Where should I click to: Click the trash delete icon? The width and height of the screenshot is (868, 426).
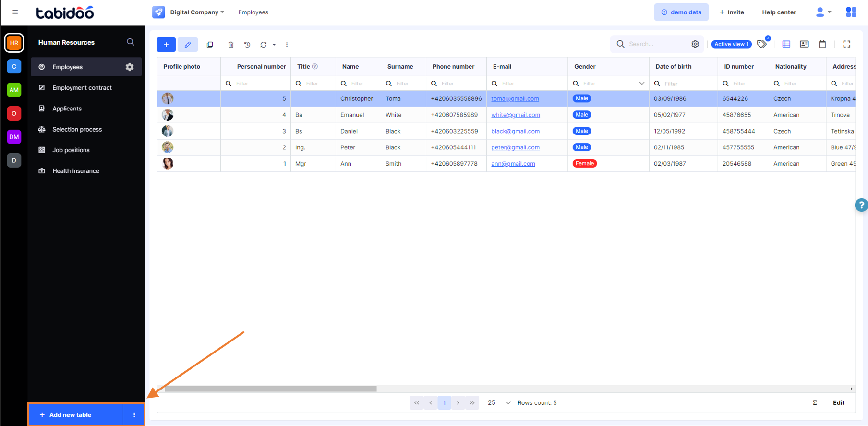pos(231,45)
